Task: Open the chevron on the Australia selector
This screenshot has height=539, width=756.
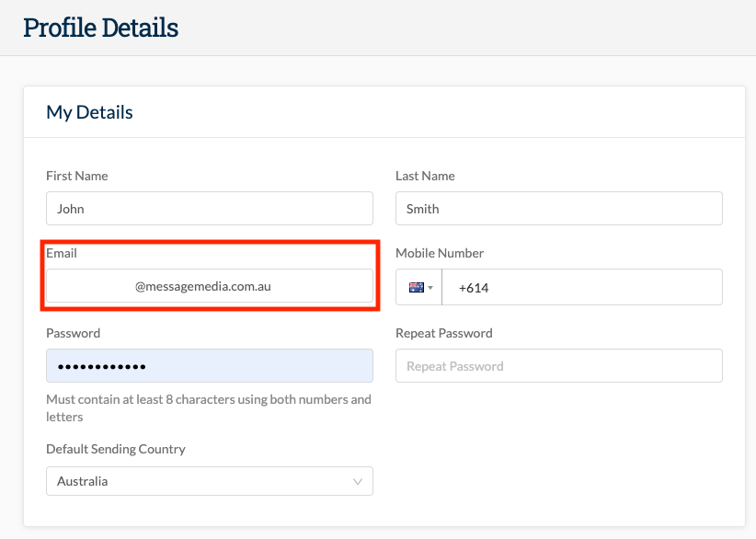Action: click(x=360, y=481)
